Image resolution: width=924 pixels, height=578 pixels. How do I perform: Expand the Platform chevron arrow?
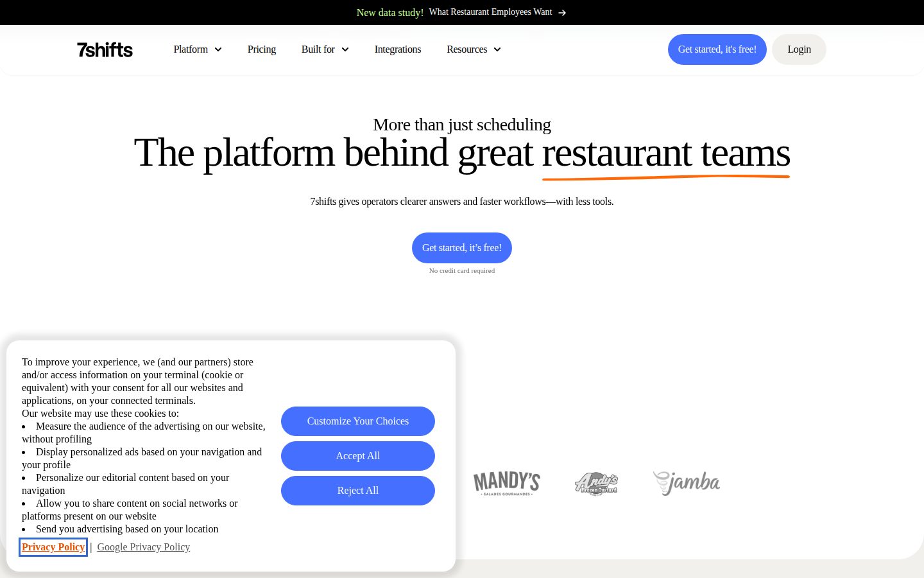click(x=218, y=49)
